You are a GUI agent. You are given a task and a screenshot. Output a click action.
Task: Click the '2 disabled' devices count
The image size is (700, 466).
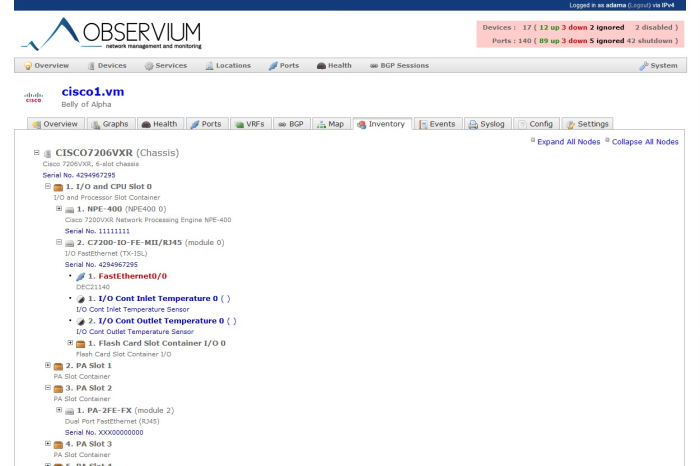(x=654, y=28)
